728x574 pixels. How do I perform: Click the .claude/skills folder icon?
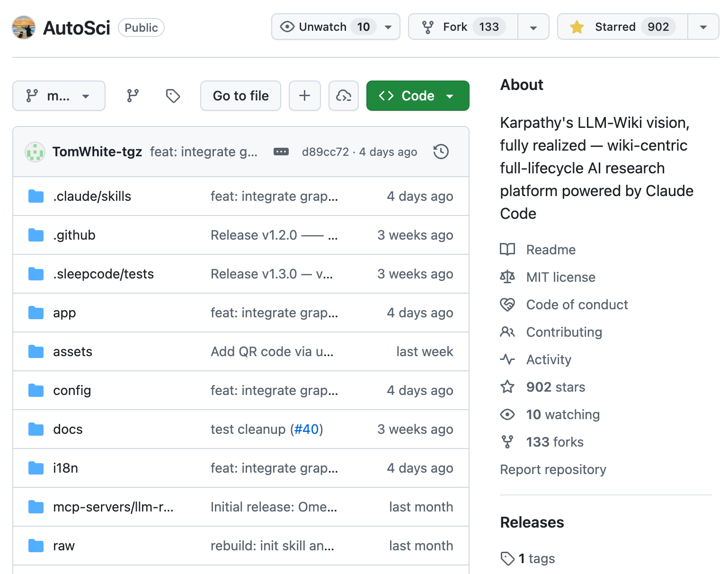click(x=36, y=196)
